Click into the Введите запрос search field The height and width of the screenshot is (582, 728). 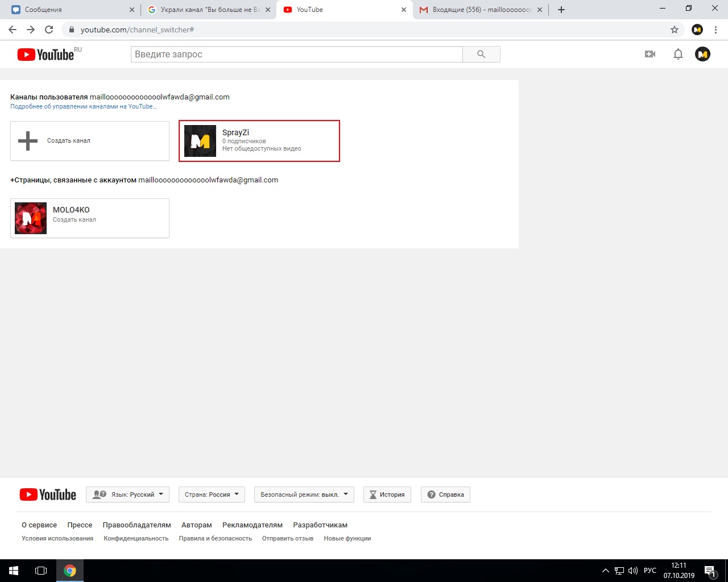click(x=297, y=55)
